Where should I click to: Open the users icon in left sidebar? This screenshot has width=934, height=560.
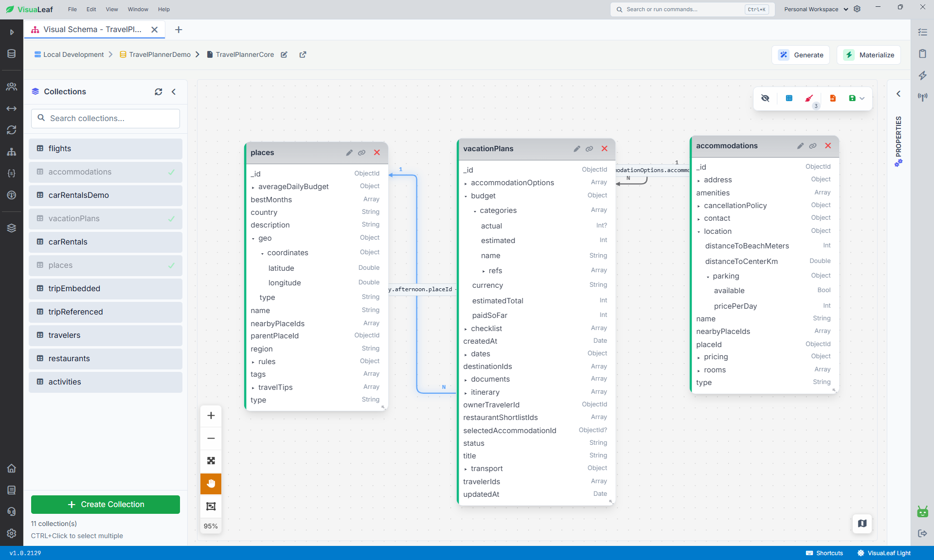(x=12, y=87)
